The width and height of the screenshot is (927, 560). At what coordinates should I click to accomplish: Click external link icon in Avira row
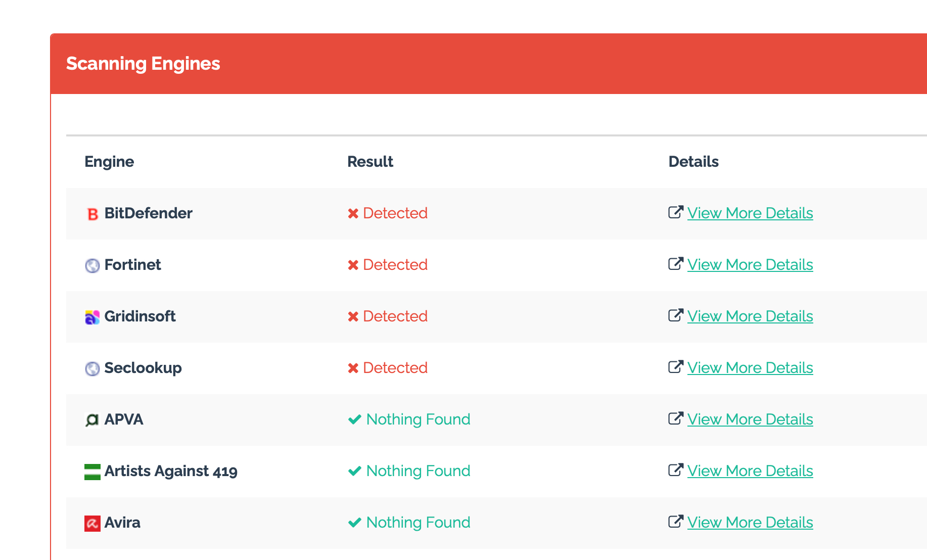pyautogui.click(x=675, y=522)
